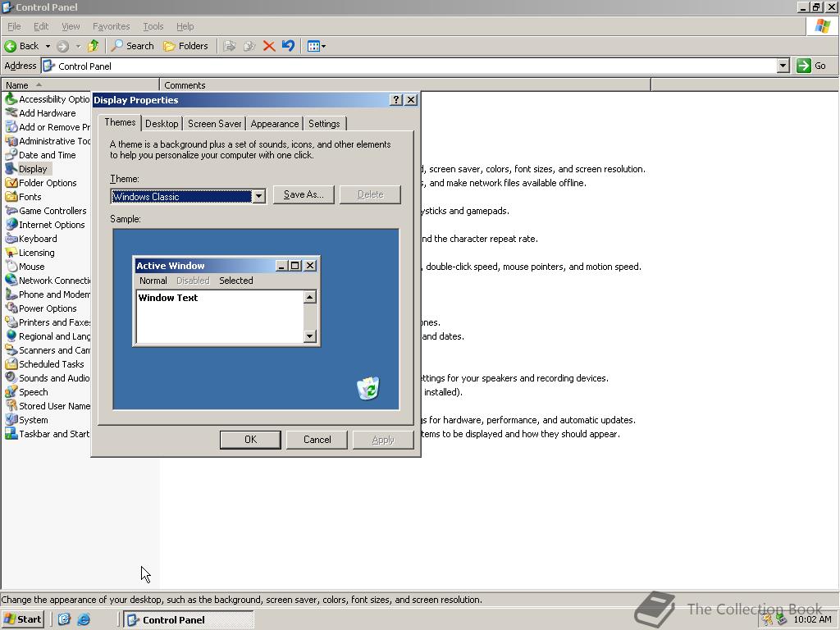The image size is (840, 630).
Task: Open the Favorites menu
Action: tap(111, 26)
